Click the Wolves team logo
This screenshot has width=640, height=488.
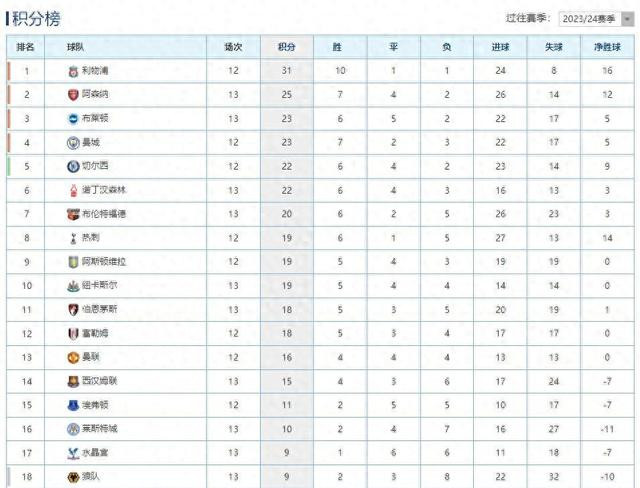pyautogui.click(x=73, y=477)
